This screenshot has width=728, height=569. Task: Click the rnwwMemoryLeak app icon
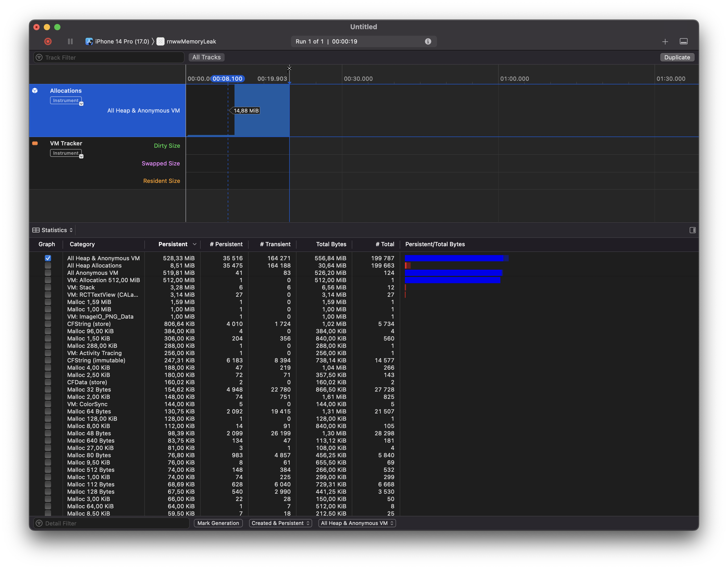(x=161, y=41)
